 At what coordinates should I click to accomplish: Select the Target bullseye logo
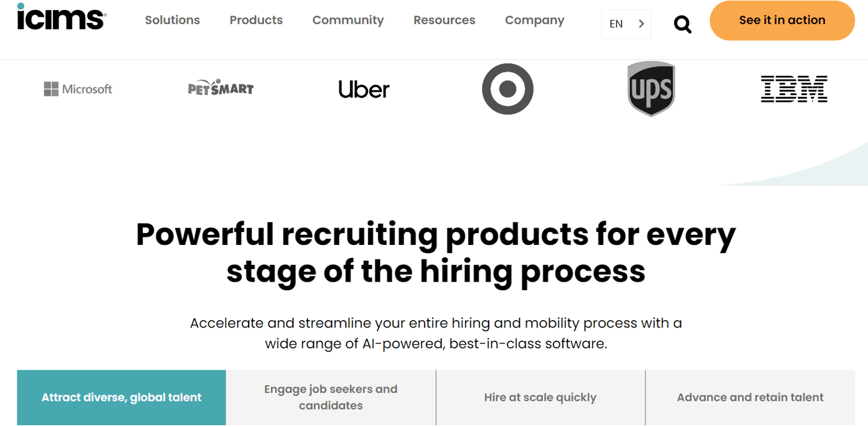pos(507,89)
